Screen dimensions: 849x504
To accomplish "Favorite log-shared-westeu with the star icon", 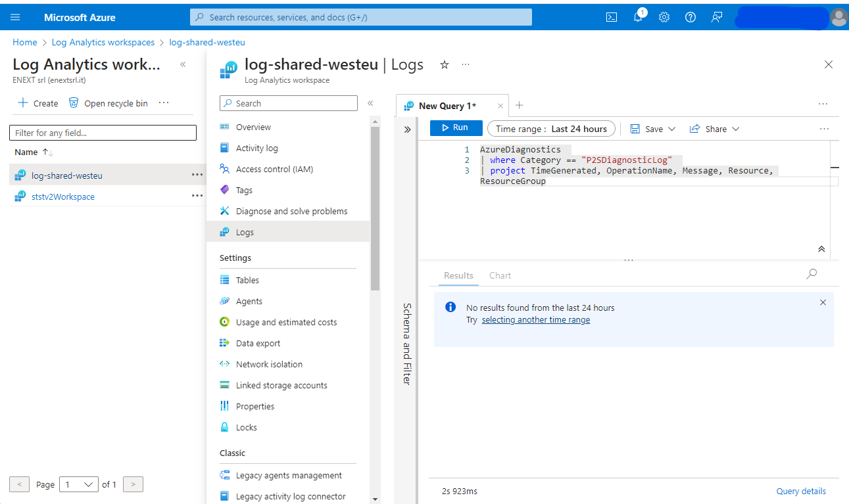I will tap(445, 64).
